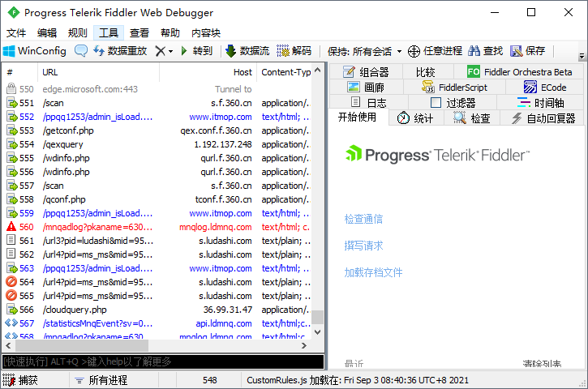Open the 自动回复器 autoresponder tab
The image size is (588, 389).
[x=543, y=118]
